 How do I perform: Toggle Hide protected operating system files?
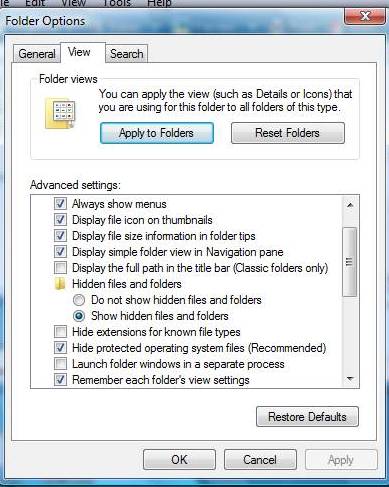click(60, 348)
